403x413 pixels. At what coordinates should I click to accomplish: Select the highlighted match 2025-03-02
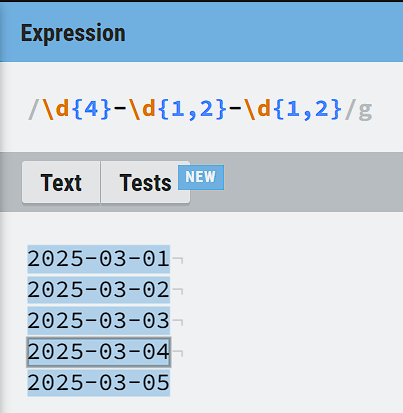[99, 290]
